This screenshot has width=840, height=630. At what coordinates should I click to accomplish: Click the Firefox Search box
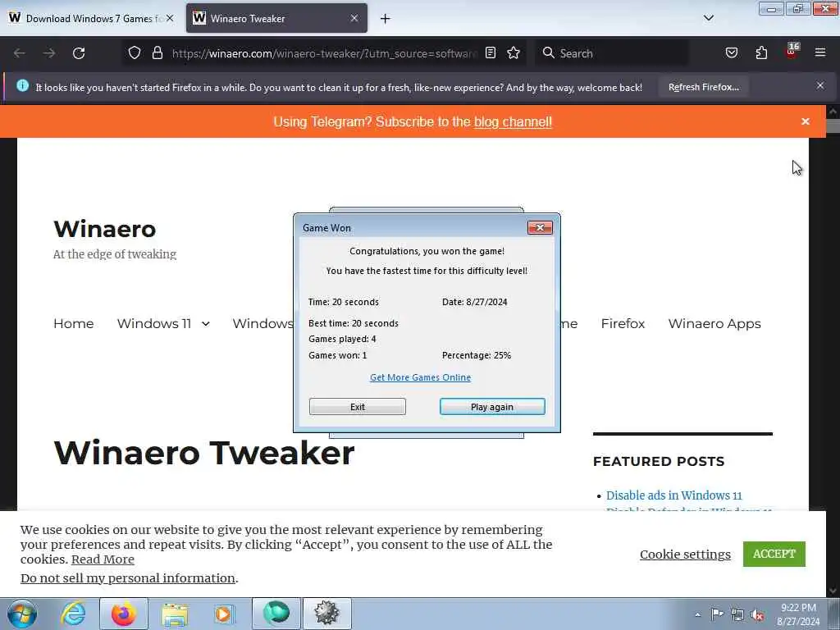pos(612,53)
